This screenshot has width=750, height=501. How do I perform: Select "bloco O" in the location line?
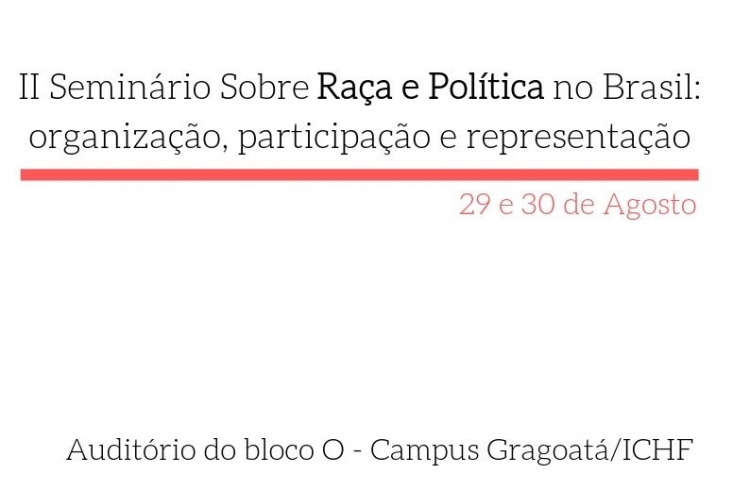294,450
